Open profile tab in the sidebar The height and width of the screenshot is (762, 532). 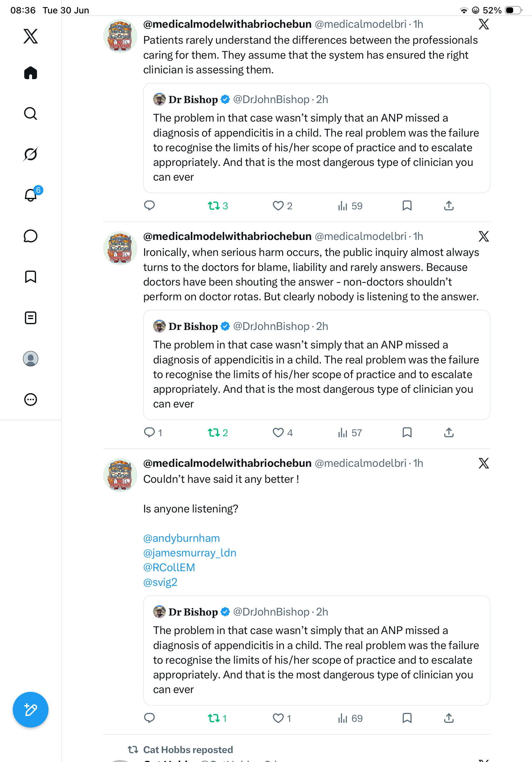(31, 358)
